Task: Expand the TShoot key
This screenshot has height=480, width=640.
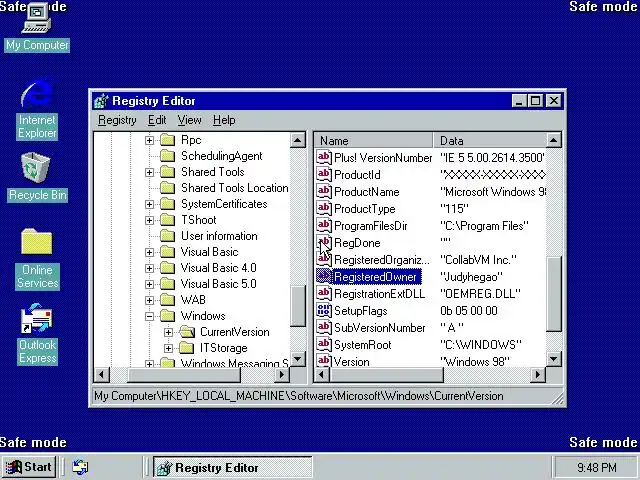Action: point(149,220)
